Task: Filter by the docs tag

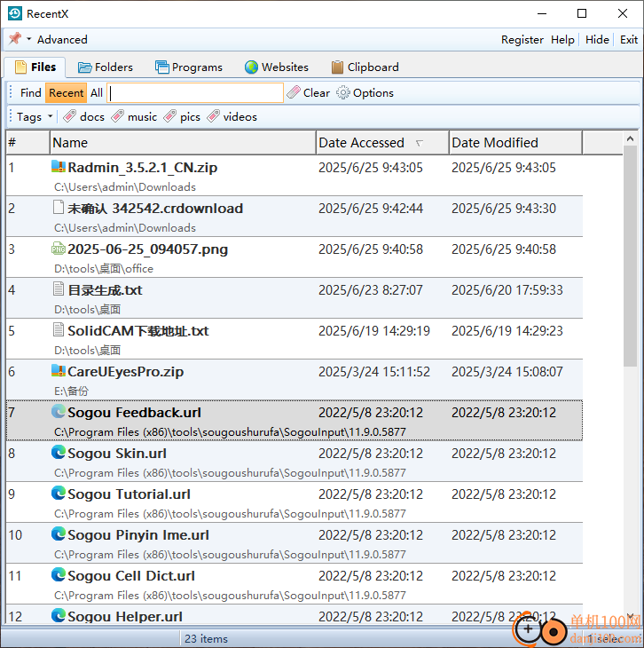Action: click(x=84, y=117)
